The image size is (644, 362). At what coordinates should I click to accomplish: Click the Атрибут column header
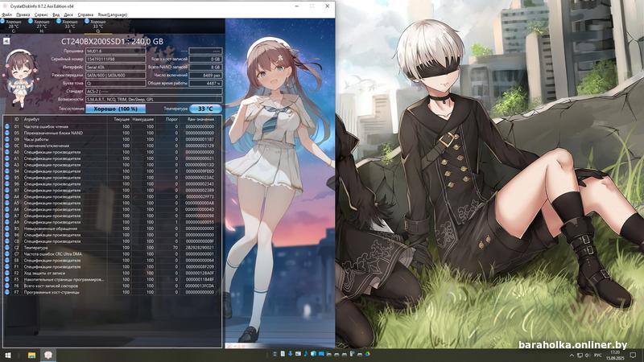(31, 119)
